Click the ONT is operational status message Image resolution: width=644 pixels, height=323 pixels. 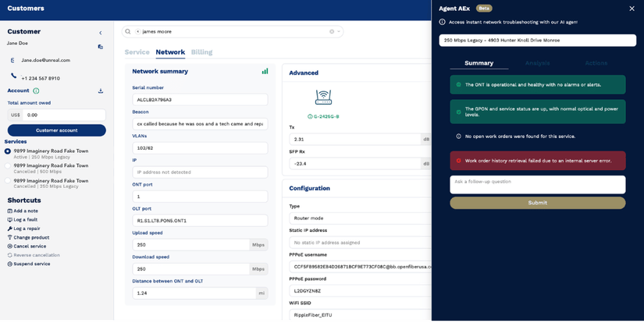[x=538, y=84]
